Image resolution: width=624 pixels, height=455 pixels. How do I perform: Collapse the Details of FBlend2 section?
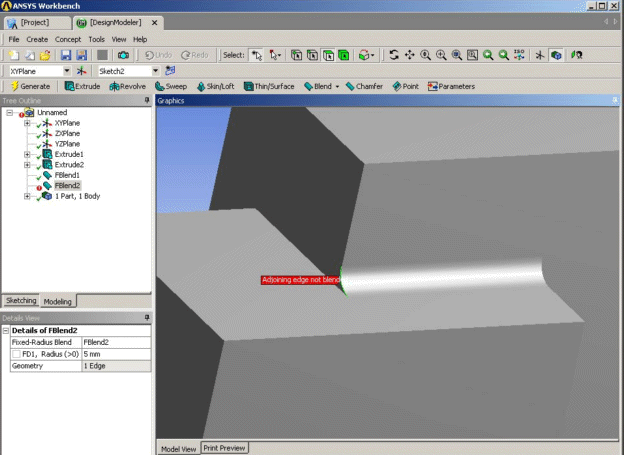click(x=6, y=330)
